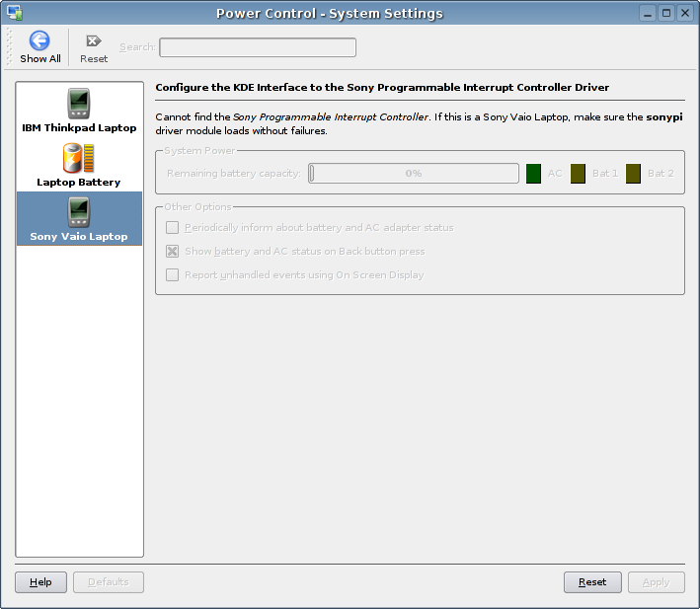Click the 'Configure the KDE Interface' heading

pyautogui.click(x=382, y=87)
